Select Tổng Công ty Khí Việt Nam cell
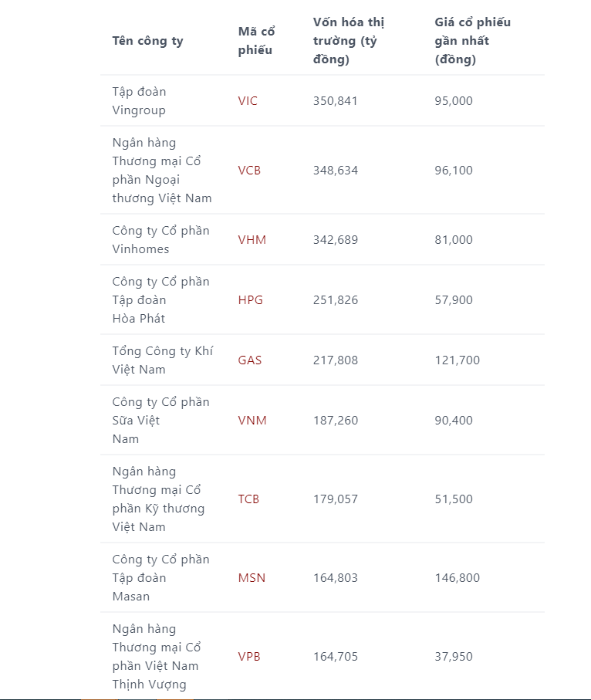The image size is (591, 700). 163,360
